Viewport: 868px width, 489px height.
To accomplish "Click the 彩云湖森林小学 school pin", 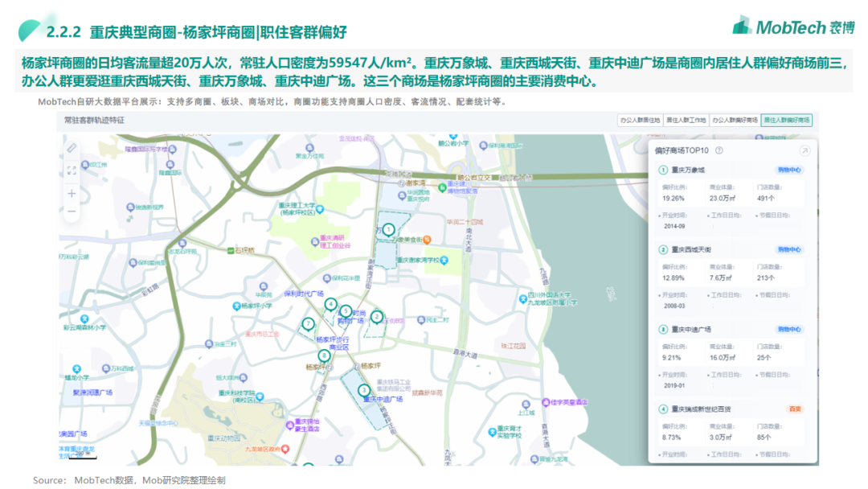I will click(84, 319).
